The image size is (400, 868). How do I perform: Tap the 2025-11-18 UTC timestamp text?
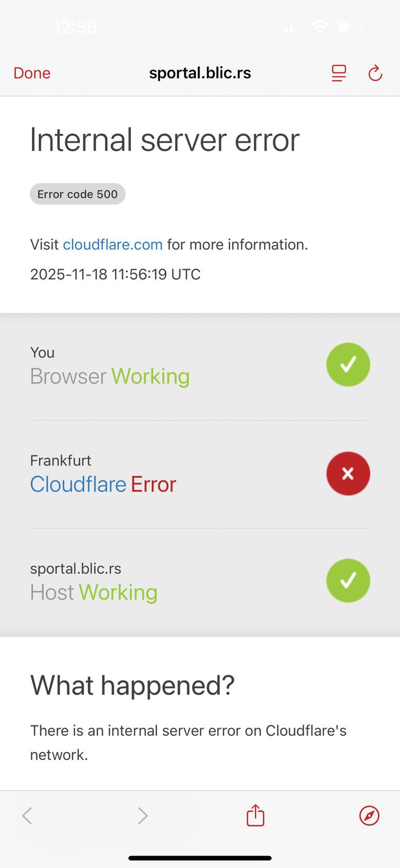coord(115,274)
